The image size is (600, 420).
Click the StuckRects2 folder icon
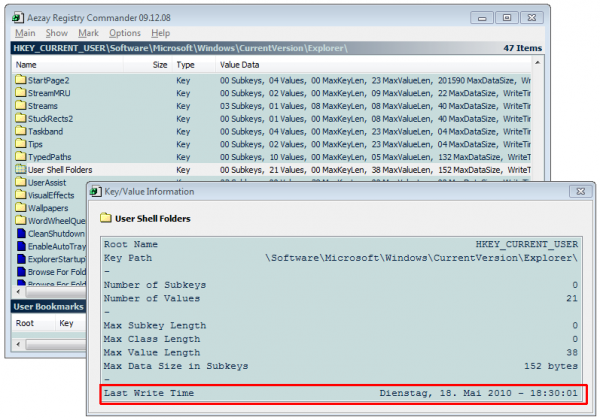tap(21, 118)
